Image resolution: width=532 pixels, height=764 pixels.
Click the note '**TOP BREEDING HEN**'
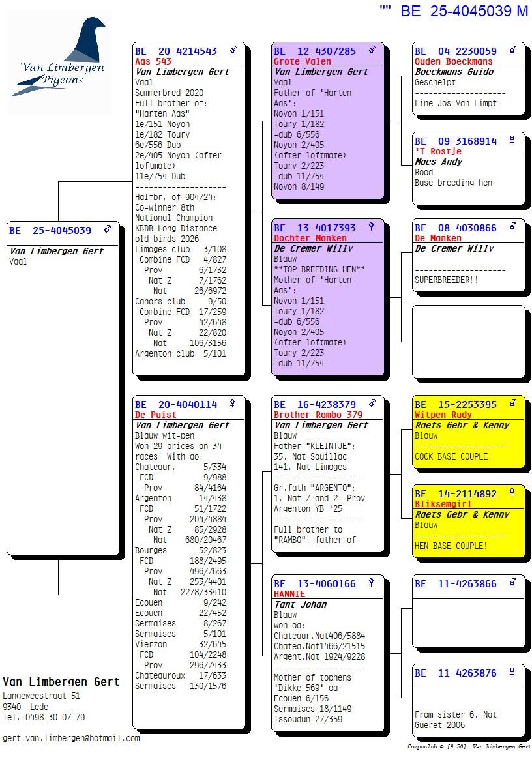coord(319,269)
